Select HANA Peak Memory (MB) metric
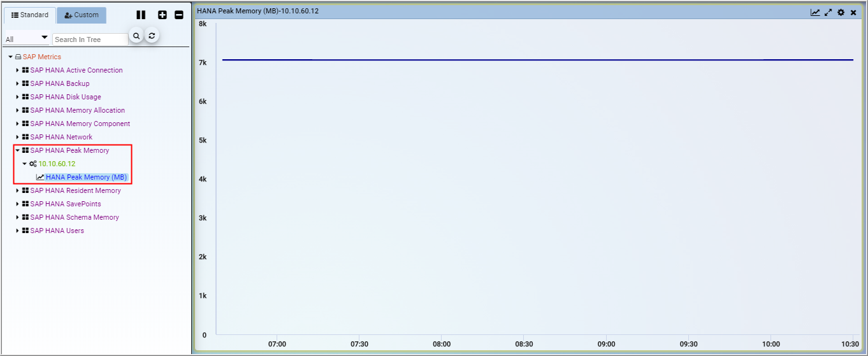The image size is (868, 356). click(86, 177)
